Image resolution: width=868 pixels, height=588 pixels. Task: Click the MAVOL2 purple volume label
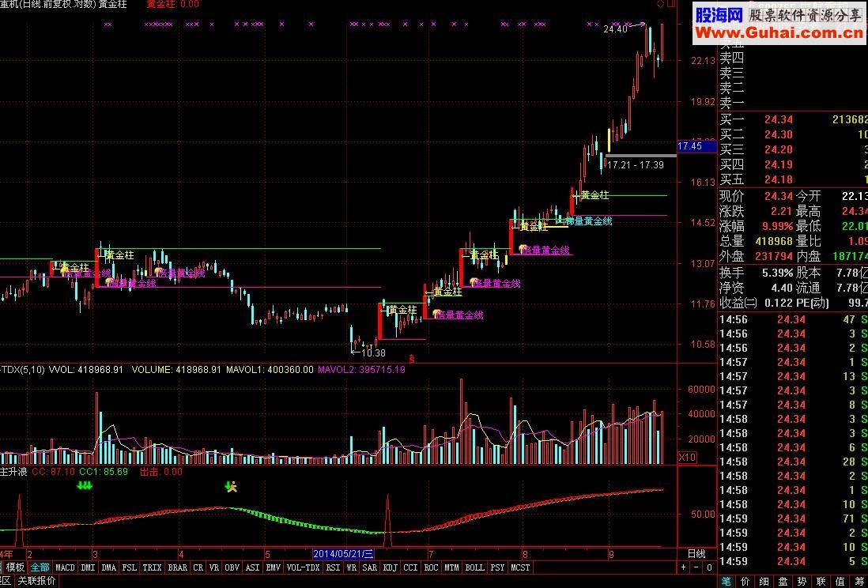[x=361, y=369]
